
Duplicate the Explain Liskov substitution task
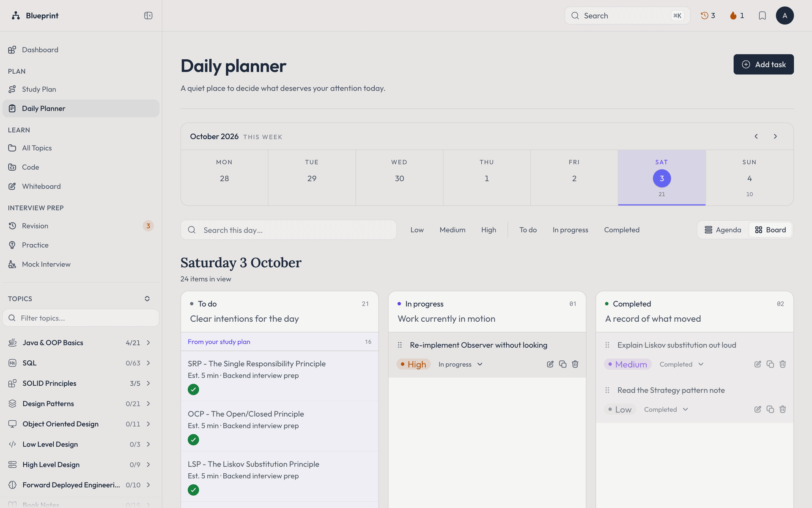pyautogui.click(x=770, y=364)
